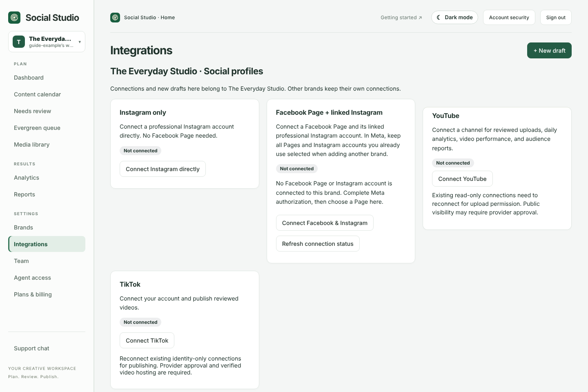
Task: Open Content calendar
Action: click(x=47, y=94)
